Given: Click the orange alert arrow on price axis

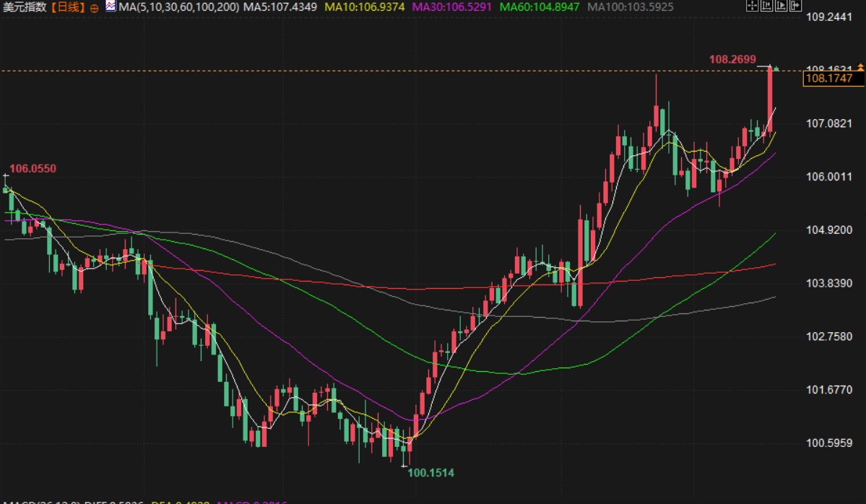Looking at the screenshot, I should [x=860, y=67].
